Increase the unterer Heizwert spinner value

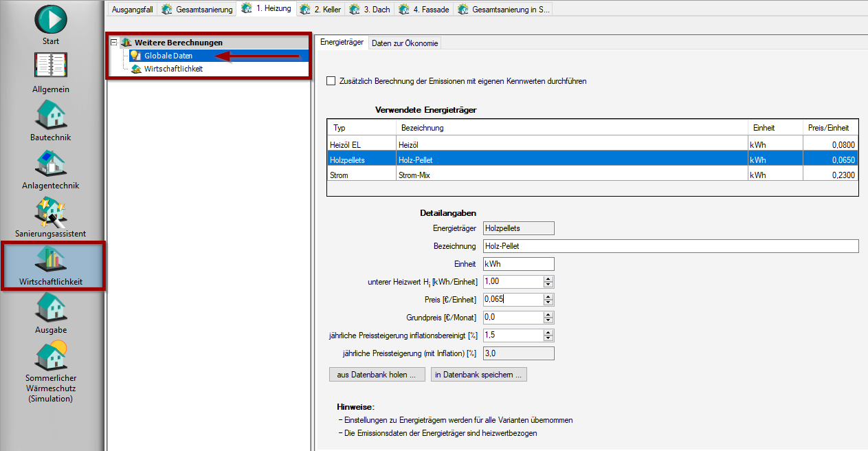coord(548,279)
